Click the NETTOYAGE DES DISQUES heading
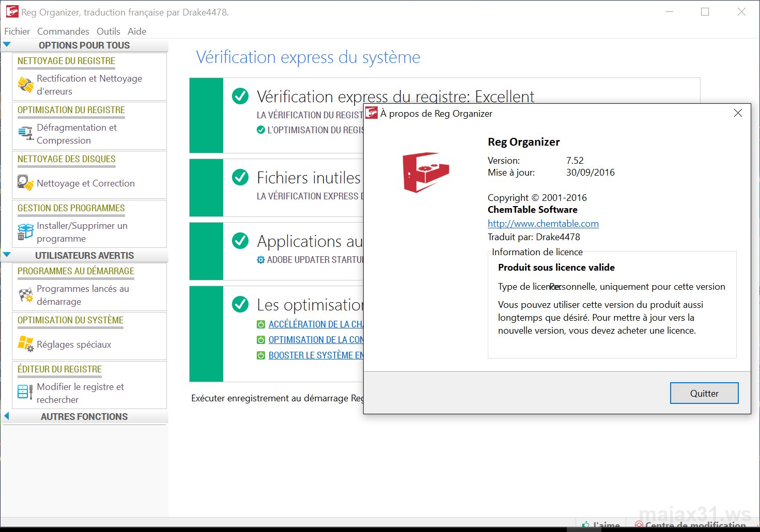Screen dimensions: 760x532 (67, 159)
